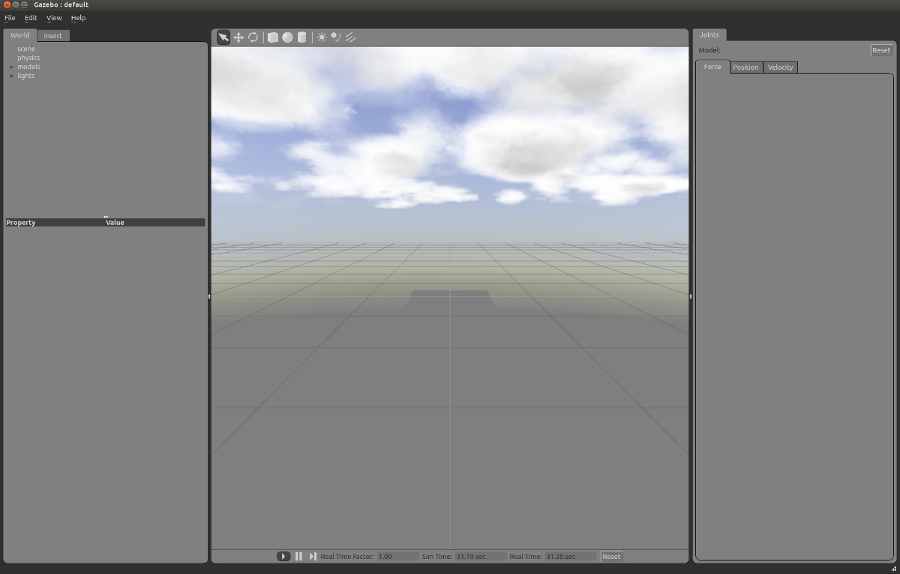Add a spot light
This screenshot has height=574, width=900.
tap(336, 37)
